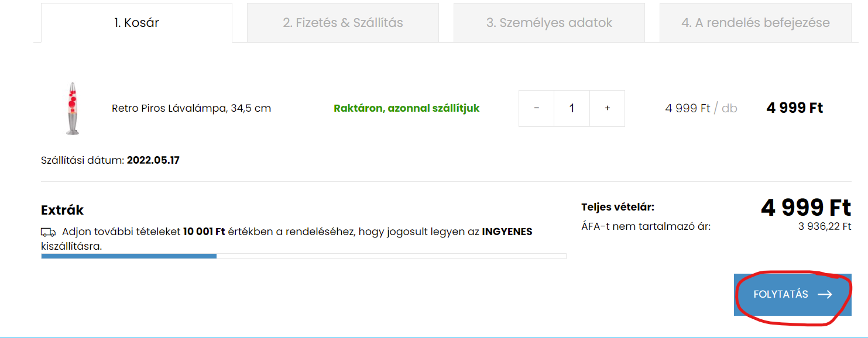Click the shipping date 2022.05.17

153,160
